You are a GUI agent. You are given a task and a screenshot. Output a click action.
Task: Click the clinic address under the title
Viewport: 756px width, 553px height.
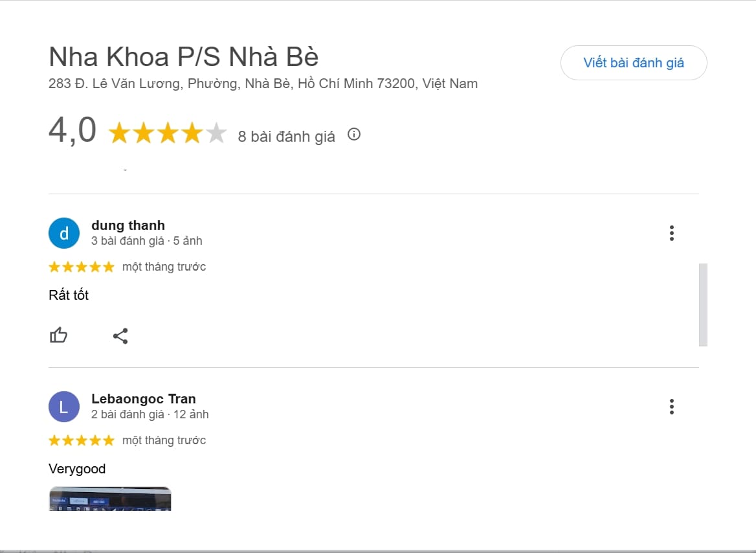pyautogui.click(x=263, y=83)
